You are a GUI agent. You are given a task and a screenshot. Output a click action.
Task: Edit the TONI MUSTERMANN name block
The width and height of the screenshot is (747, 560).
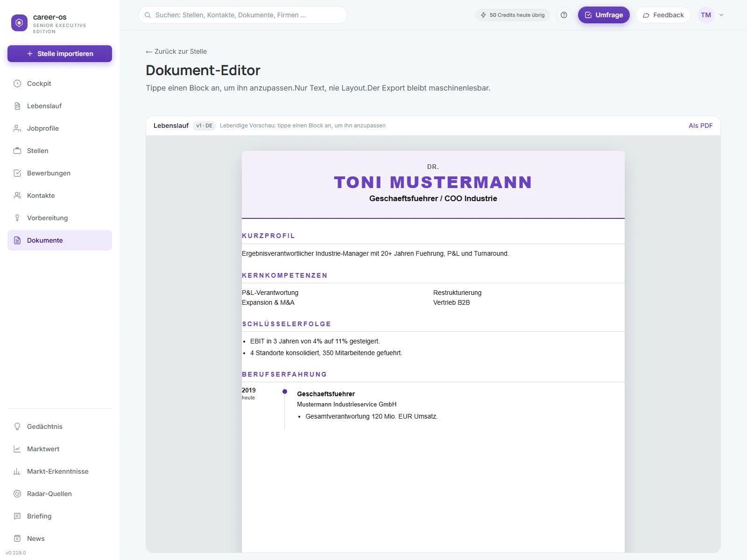pyautogui.click(x=433, y=182)
